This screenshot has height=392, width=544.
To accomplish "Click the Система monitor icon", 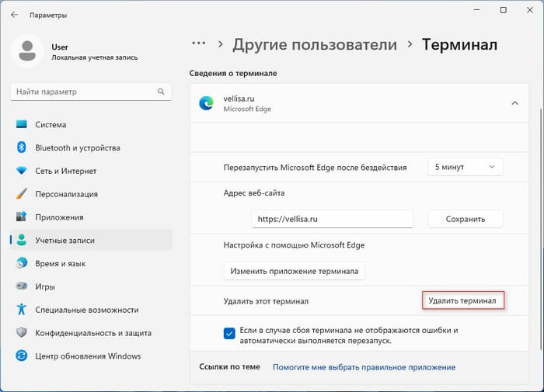I will (22, 124).
